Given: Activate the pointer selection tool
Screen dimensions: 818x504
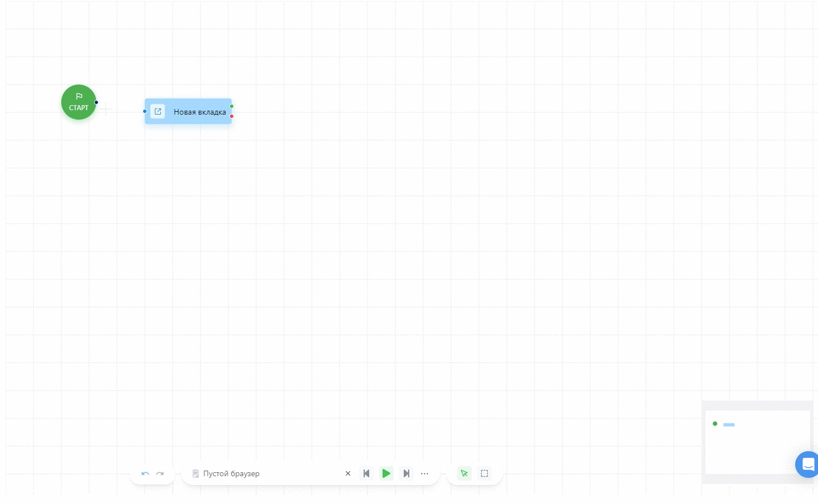Looking at the screenshot, I should tap(464, 473).
